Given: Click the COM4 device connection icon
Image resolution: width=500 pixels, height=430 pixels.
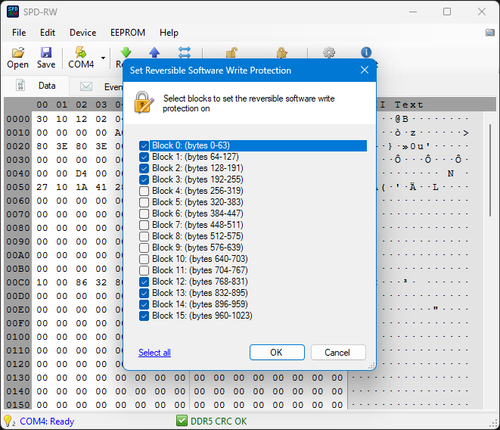Looking at the screenshot, I should 81,53.
